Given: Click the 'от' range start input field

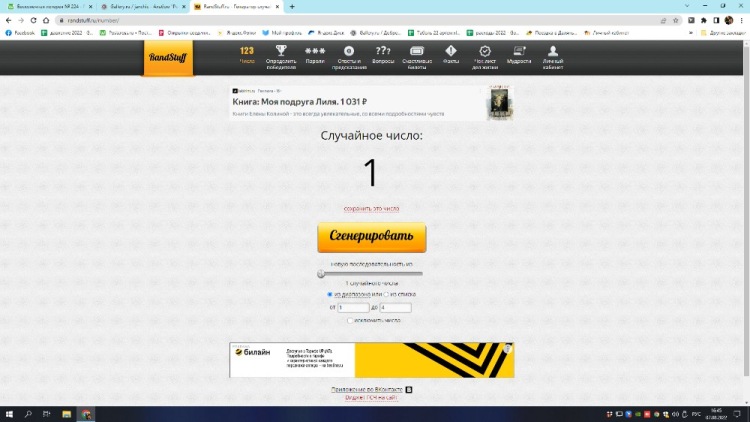Looking at the screenshot, I should click(352, 307).
